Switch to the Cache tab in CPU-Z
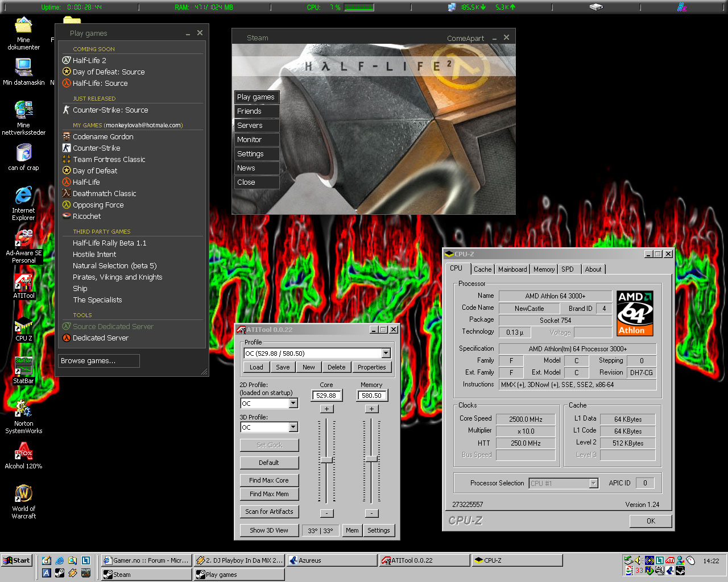The width and height of the screenshot is (728, 582). [x=482, y=269]
